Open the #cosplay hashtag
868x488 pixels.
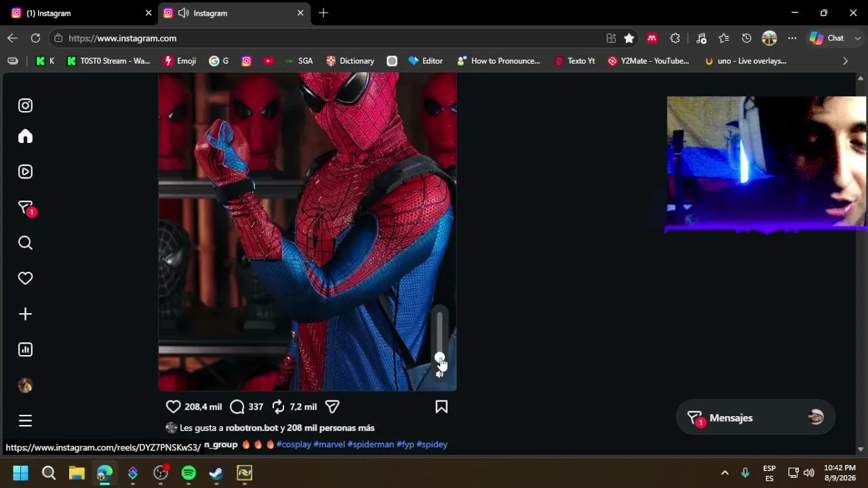[294, 445]
